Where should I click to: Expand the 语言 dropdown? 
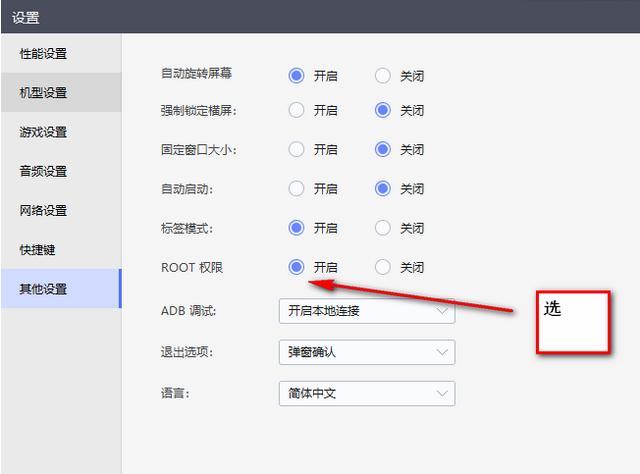366,393
